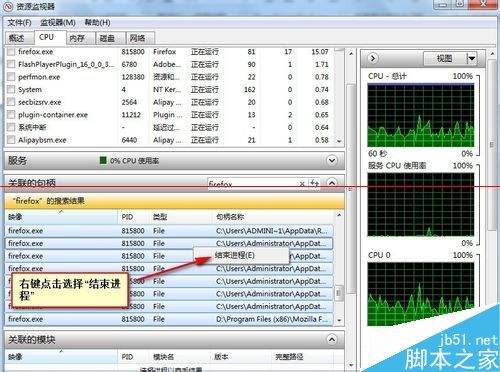Click the CPU - 总计 usage graph

[421, 115]
